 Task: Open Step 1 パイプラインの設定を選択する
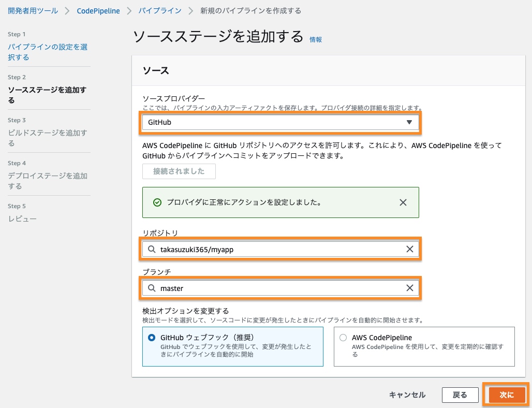(48, 52)
